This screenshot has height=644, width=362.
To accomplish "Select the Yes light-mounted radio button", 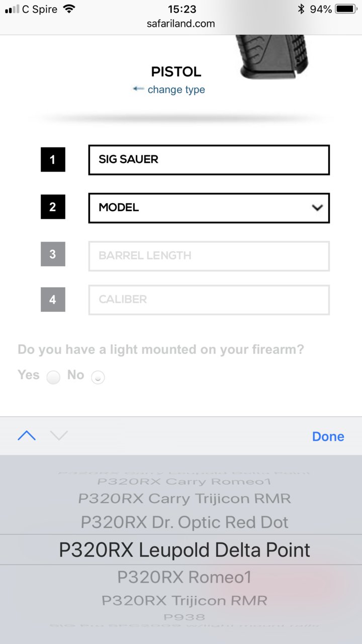I will 53,377.
